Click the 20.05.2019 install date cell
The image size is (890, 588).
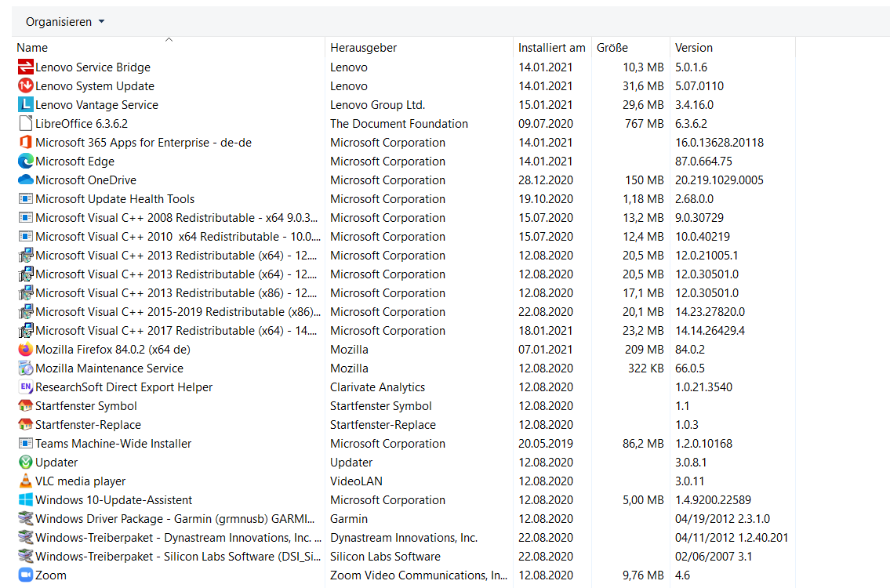tap(546, 443)
